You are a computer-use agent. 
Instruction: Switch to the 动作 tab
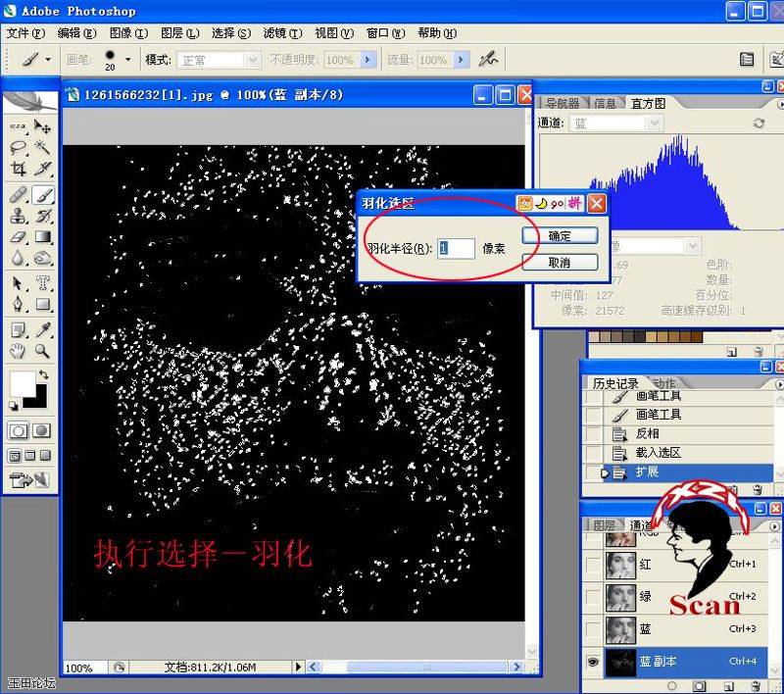664,383
